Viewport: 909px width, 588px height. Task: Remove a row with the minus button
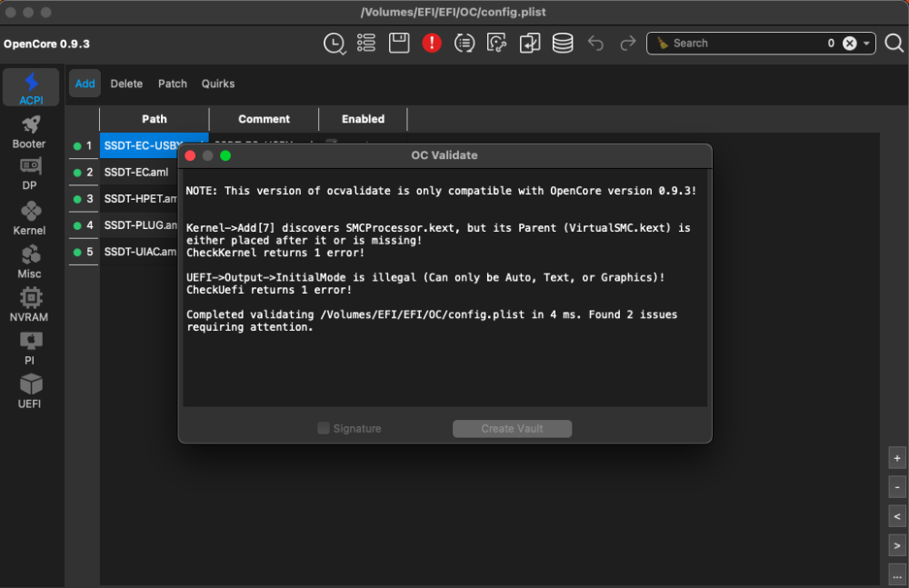897,487
